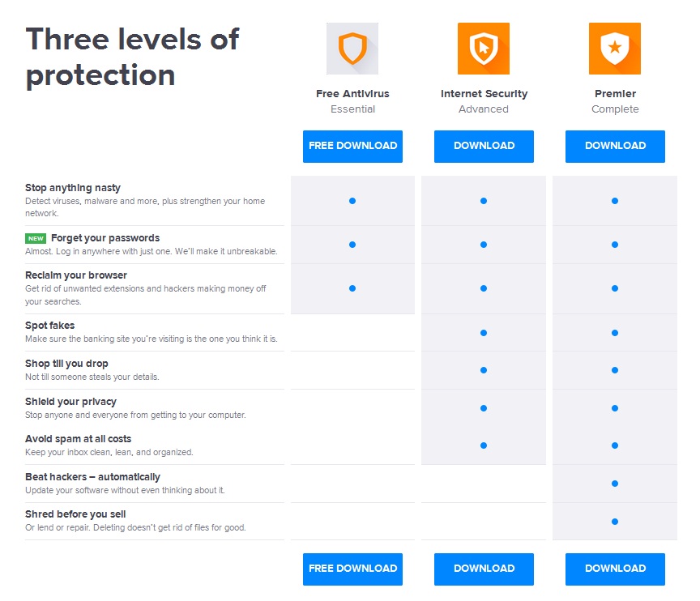Click the Shield your privacy feature heading
Image resolution: width=700 pixels, height=601 pixels.
pos(70,402)
